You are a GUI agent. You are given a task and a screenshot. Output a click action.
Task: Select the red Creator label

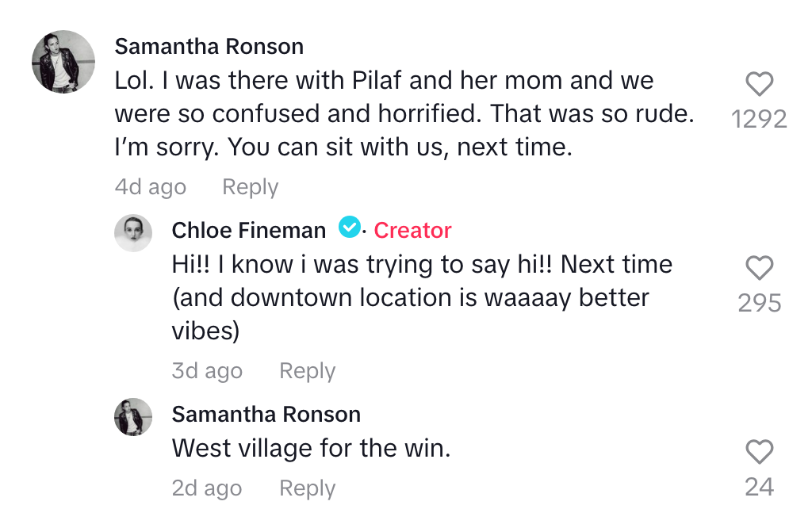pos(412,229)
